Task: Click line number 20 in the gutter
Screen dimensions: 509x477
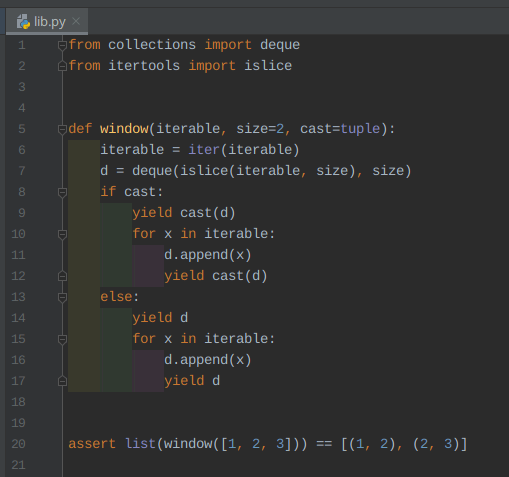Action: (x=18, y=444)
